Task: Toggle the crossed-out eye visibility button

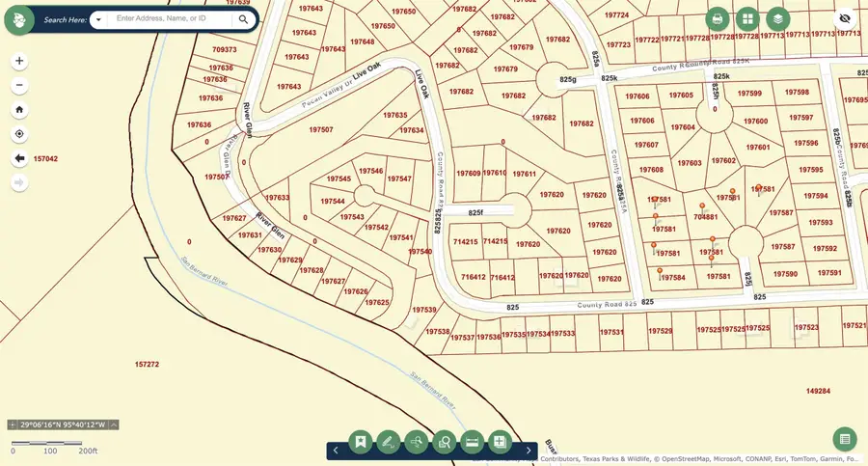Action: click(x=845, y=19)
